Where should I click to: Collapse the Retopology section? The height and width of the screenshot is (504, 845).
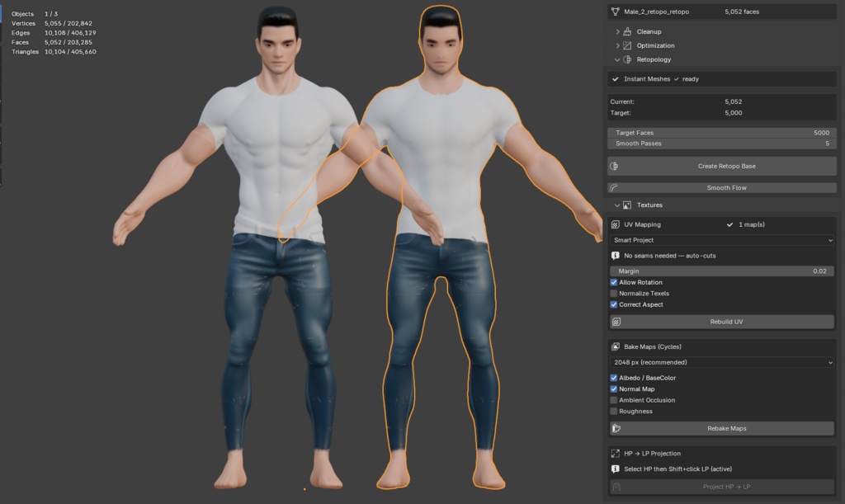[x=617, y=59]
